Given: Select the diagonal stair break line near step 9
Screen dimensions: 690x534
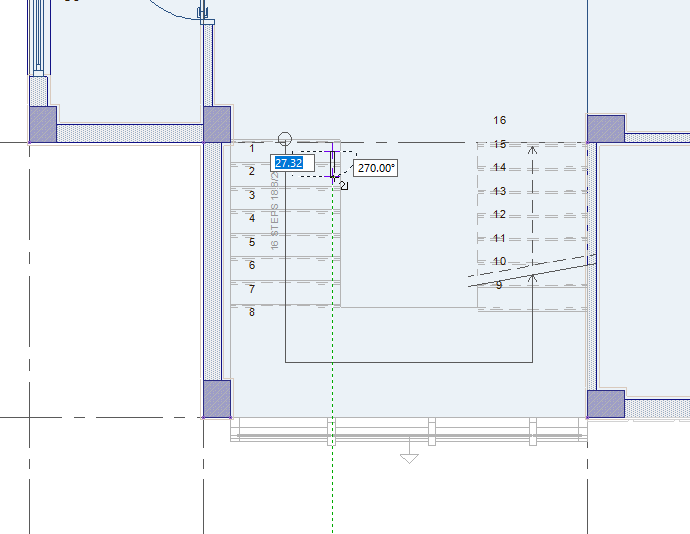Looking at the screenshot, I should [x=532, y=275].
